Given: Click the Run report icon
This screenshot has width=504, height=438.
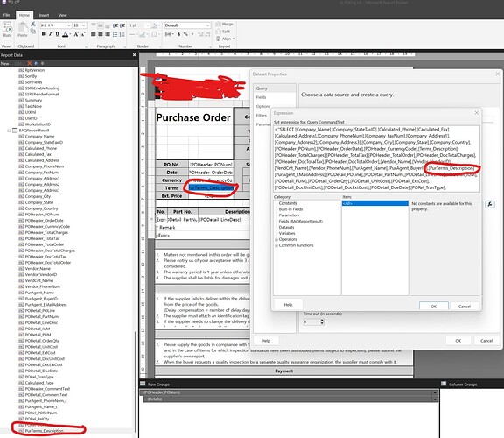Looking at the screenshot, I should click(7, 29).
